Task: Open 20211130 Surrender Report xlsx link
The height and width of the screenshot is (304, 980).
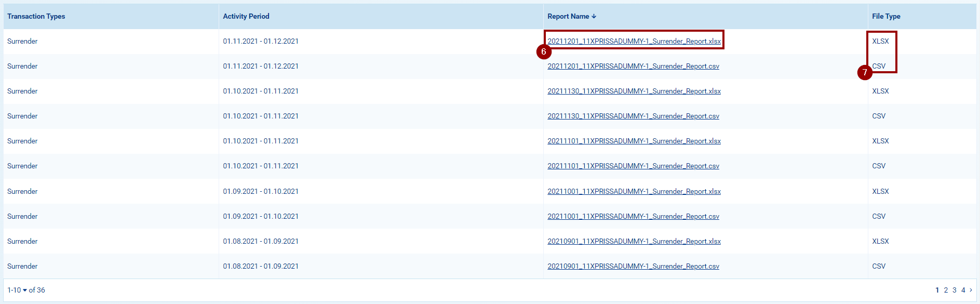Action: pos(634,91)
